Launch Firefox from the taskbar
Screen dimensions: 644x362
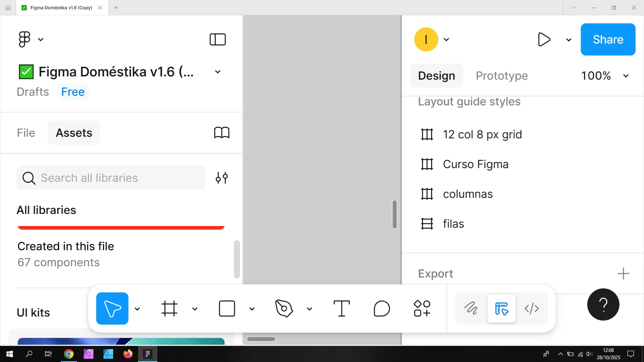[128, 354]
